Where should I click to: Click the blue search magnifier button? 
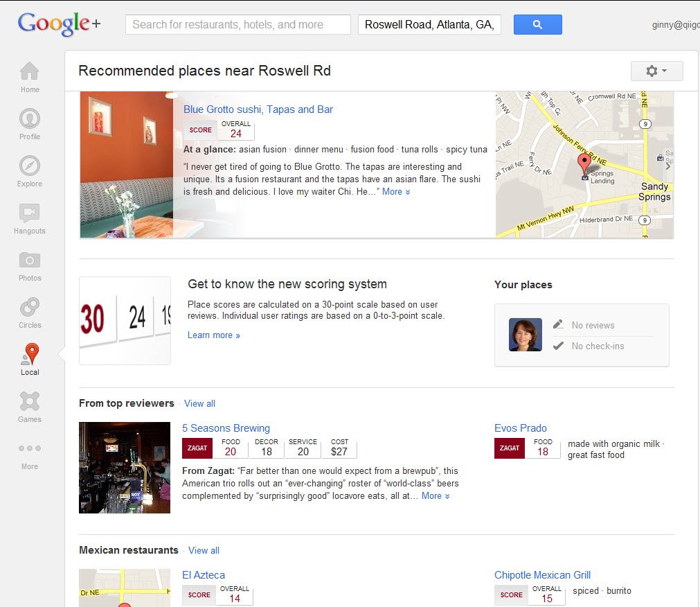click(537, 24)
